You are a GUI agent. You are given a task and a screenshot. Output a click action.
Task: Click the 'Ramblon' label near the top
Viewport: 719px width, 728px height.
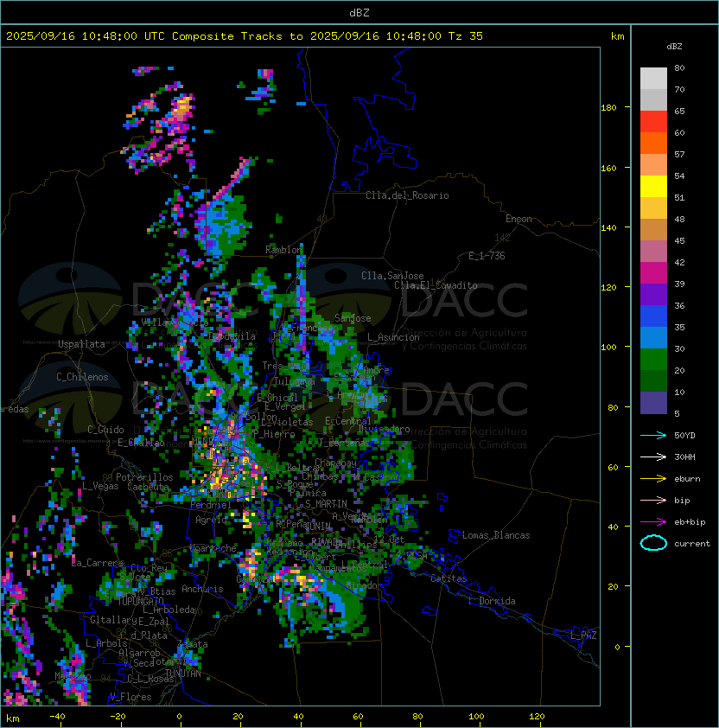click(283, 250)
